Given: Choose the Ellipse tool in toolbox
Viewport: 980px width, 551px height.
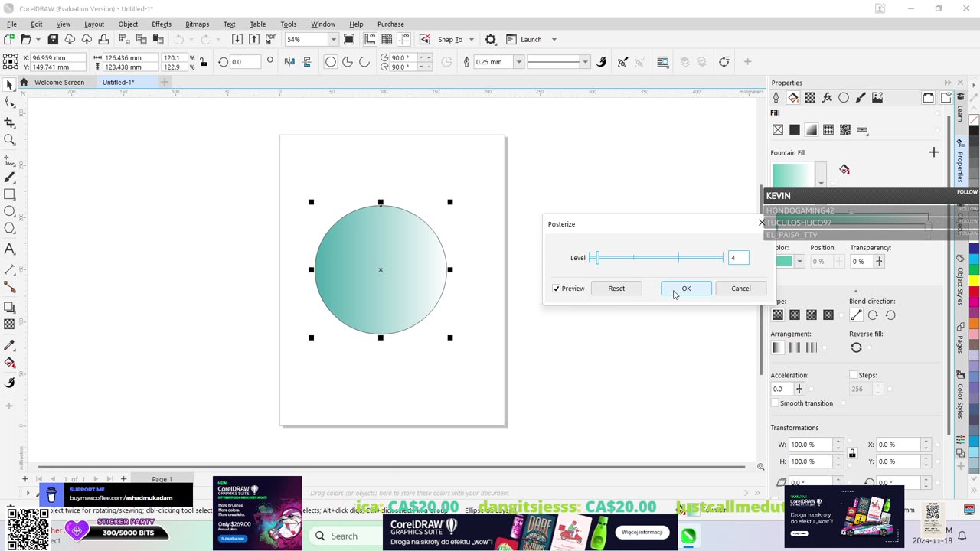Looking at the screenshot, I should click(x=9, y=211).
